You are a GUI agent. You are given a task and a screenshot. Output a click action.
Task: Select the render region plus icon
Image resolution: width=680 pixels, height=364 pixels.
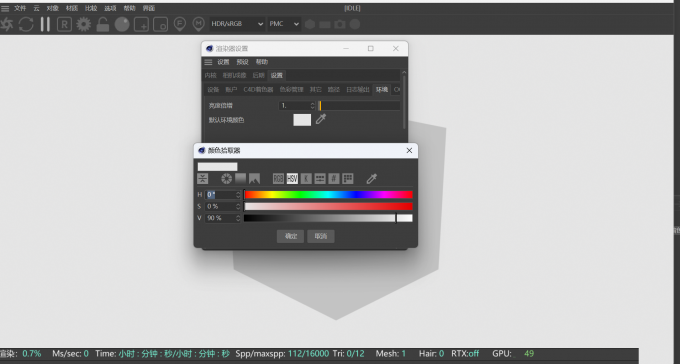tap(141, 24)
